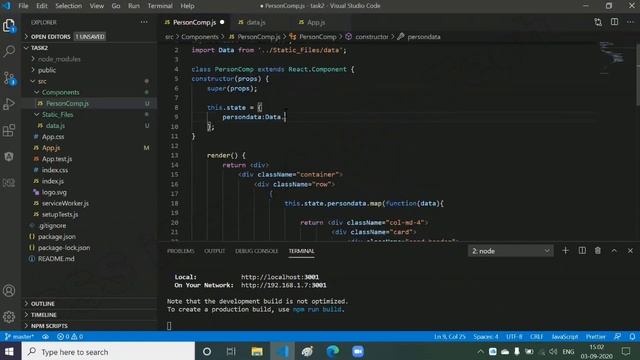Open Microsoft Edge from the taskbar
Viewport: 640px width, 360px height.
tap(333, 351)
